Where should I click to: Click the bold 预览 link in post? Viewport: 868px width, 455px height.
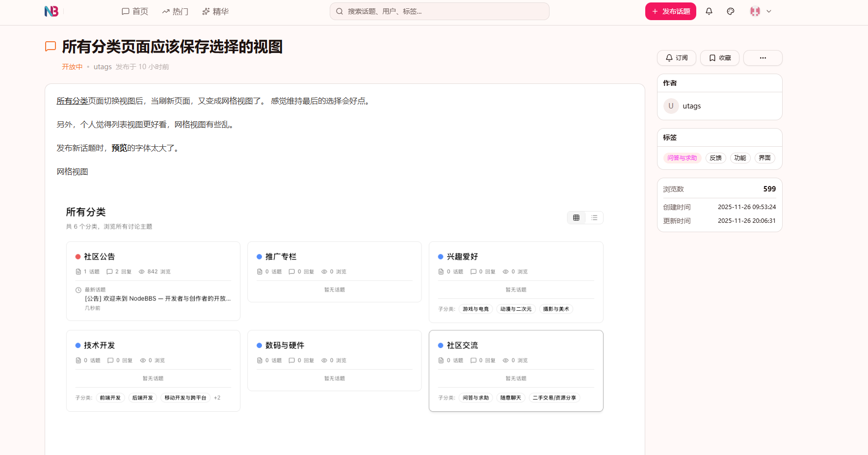(x=119, y=148)
